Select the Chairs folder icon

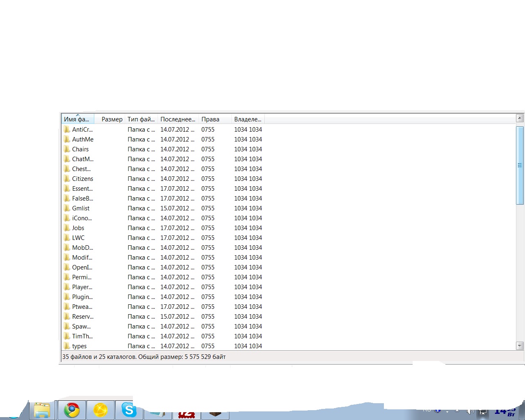pyautogui.click(x=67, y=149)
